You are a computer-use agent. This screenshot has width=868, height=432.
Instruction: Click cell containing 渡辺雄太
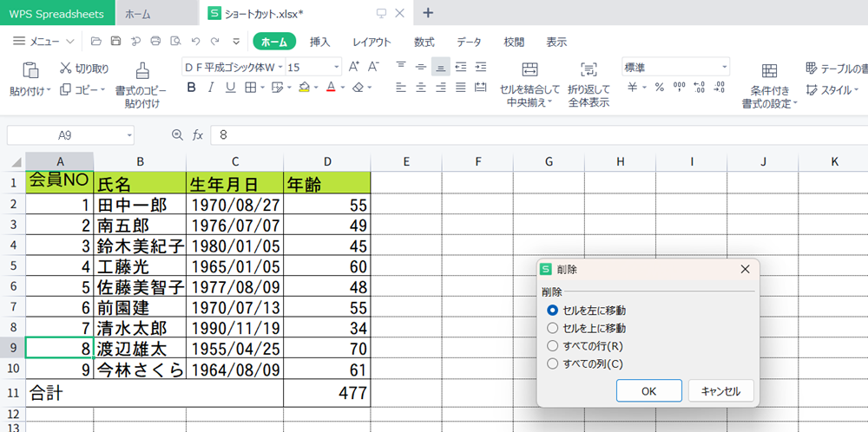click(140, 349)
